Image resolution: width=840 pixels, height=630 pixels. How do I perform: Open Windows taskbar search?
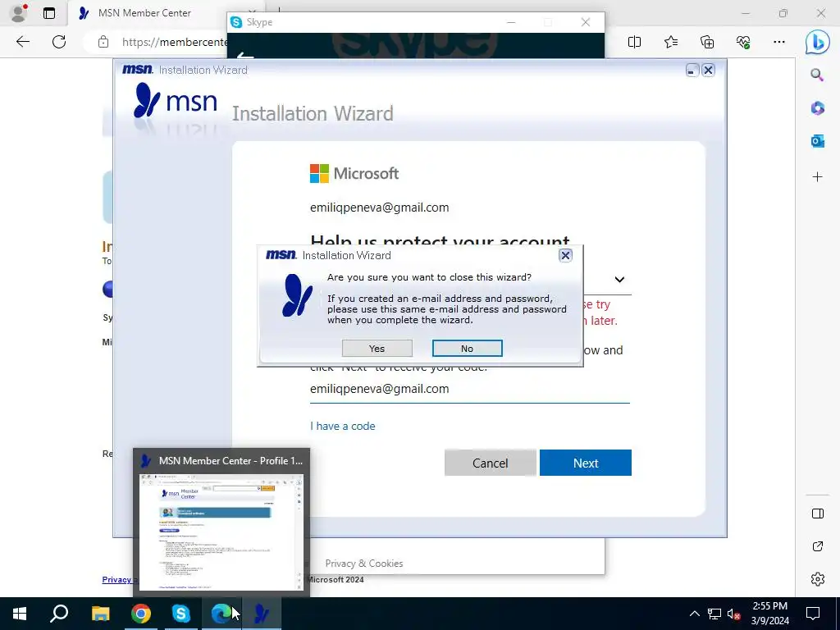[x=59, y=614]
